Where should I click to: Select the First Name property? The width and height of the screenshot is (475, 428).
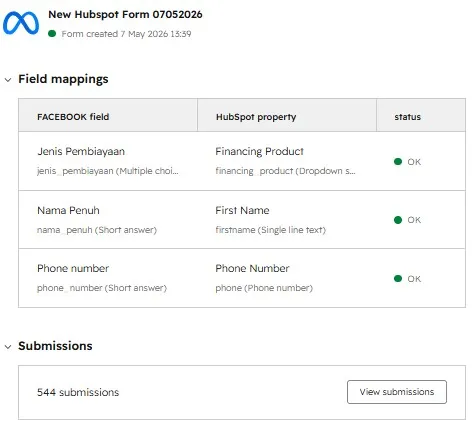[x=242, y=210]
